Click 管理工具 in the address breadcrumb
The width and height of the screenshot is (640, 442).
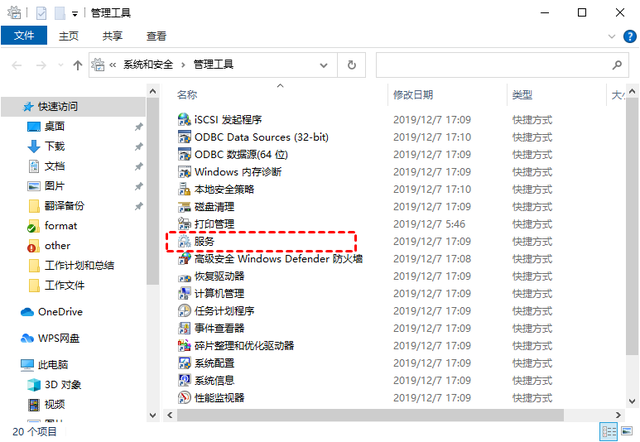pos(213,64)
